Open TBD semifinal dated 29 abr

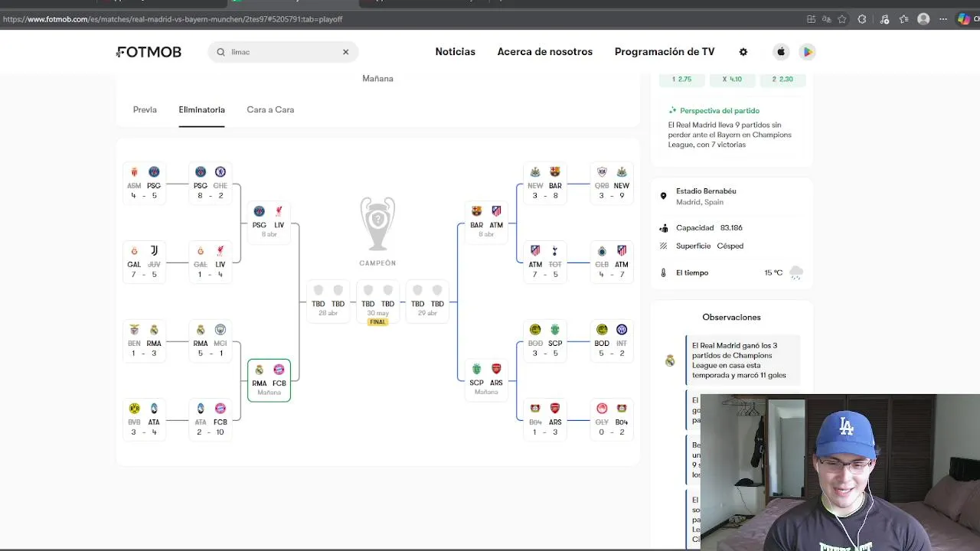coord(427,301)
